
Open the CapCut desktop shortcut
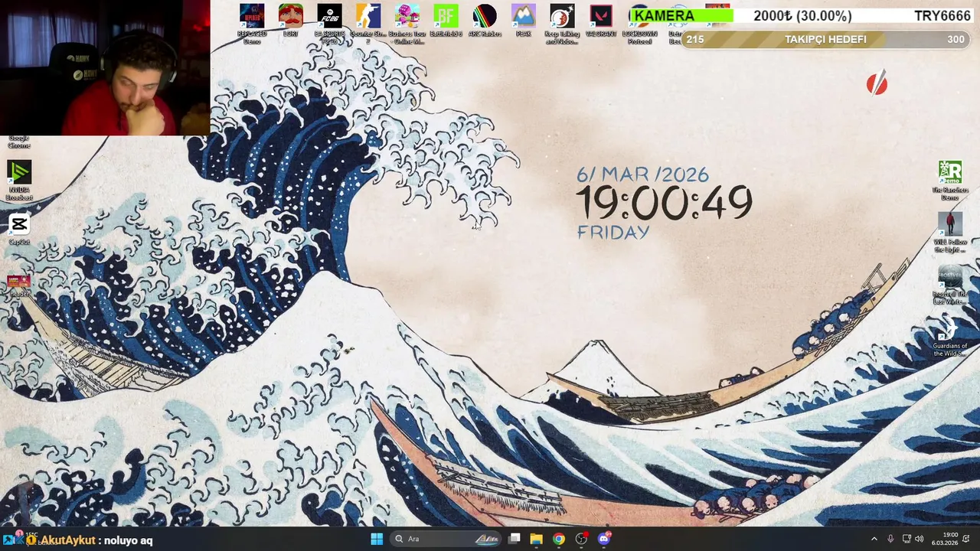point(19,230)
